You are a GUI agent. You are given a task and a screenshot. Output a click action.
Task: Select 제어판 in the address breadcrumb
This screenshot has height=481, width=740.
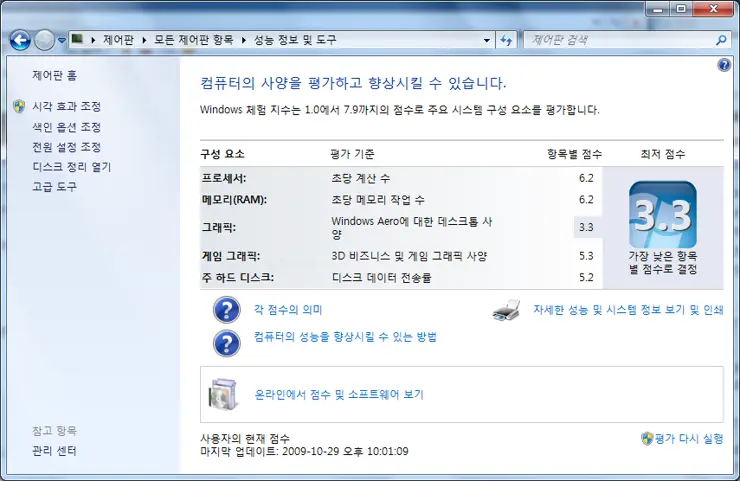click(x=118, y=40)
